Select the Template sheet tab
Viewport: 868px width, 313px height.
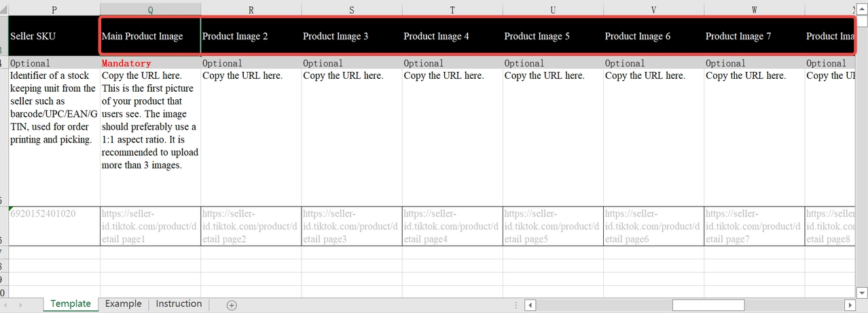(x=71, y=304)
